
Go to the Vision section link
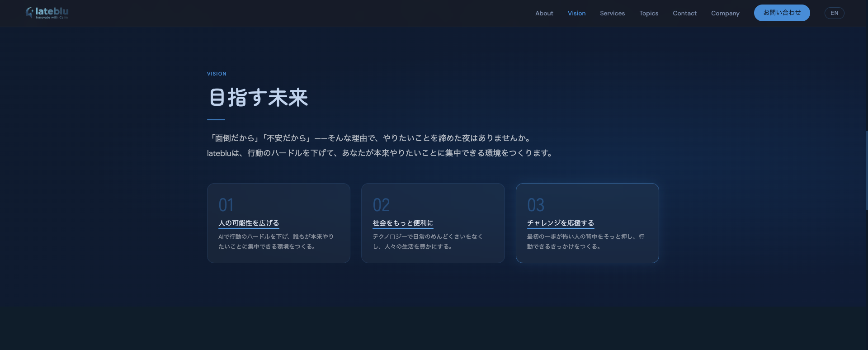(576, 13)
